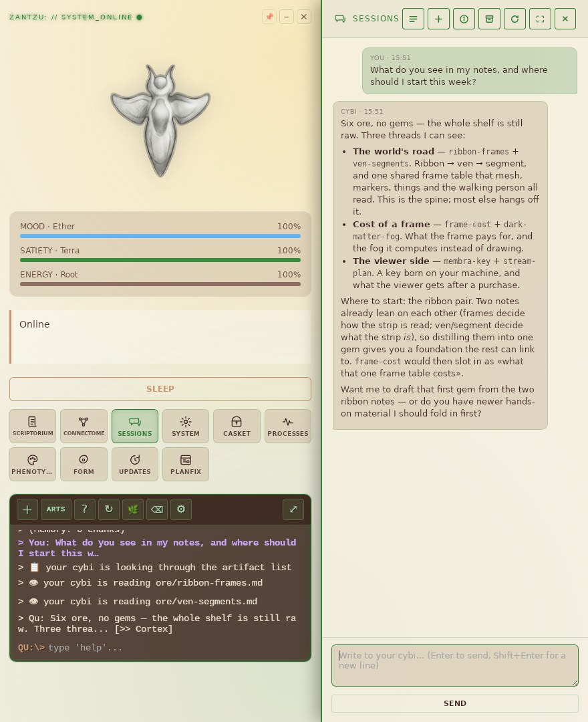Expand the terminal panel
The width and height of the screenshot is (588, 722).
[x=293, y=509]
